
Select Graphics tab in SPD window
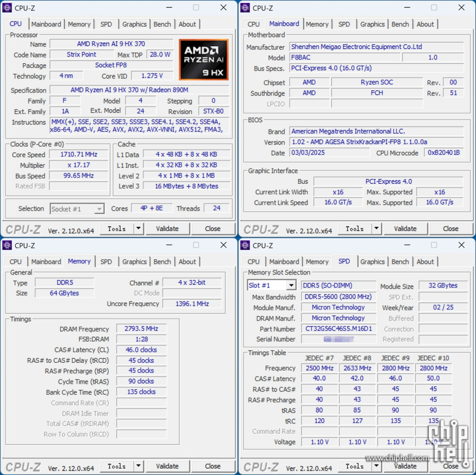tap(372, 262)
